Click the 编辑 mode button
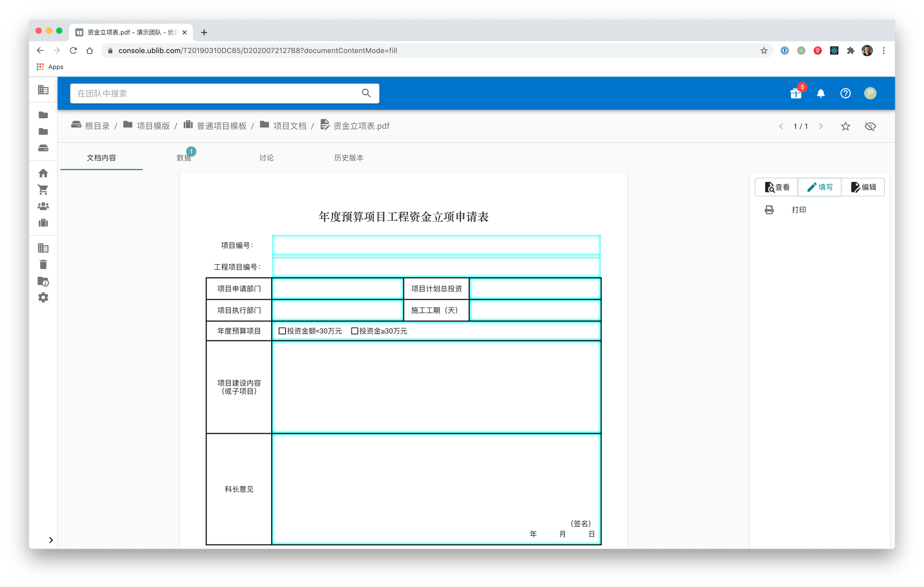 pyautogui.click(x=863, y=187)
